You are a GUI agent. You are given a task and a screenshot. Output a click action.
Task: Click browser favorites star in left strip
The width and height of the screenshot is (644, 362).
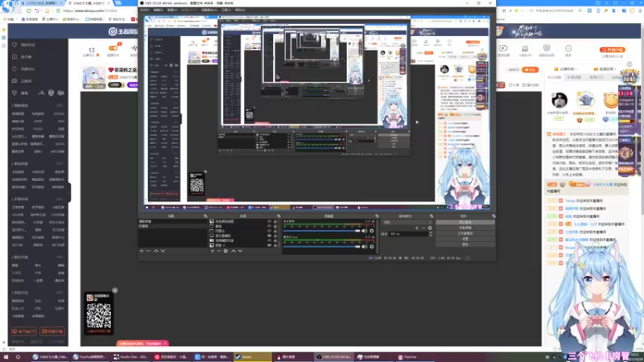[4, 30]
